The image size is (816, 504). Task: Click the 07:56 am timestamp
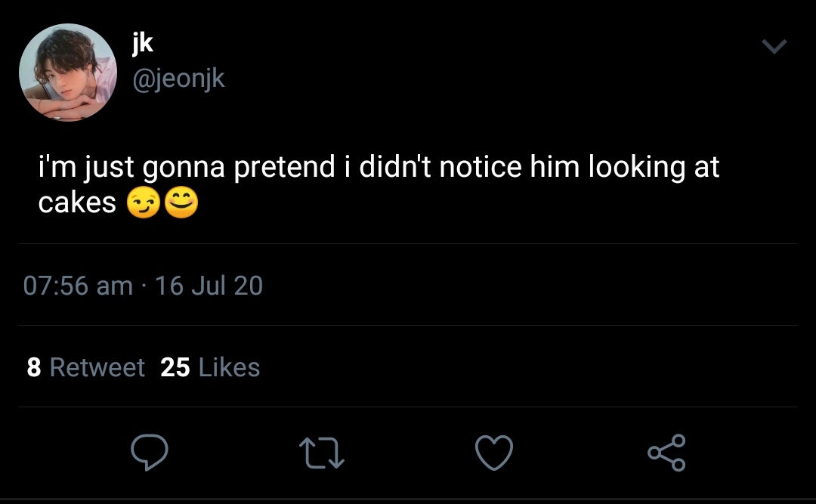tap(78, 286)
